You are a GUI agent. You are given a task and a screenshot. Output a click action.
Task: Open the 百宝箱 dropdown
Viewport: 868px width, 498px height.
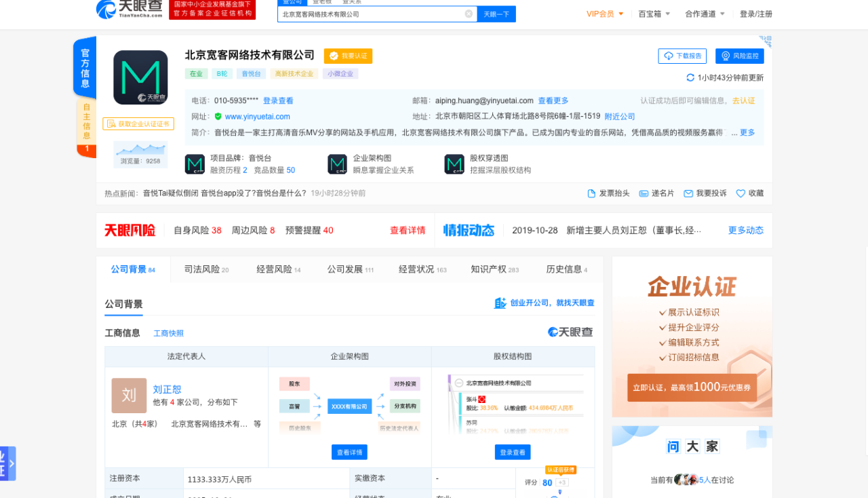pos(654,14)
